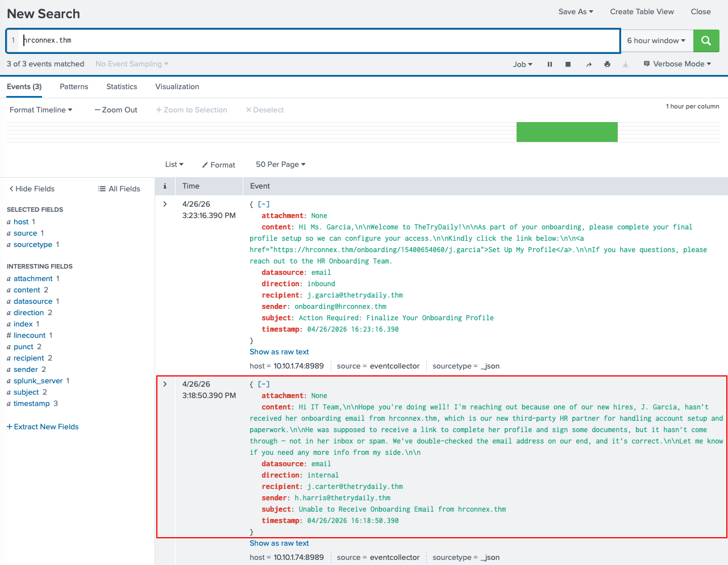The height and width of the screenshot is (565, 728).
Task: Expand the 3:23:16.390 PM event row
Action: [165, 204]
